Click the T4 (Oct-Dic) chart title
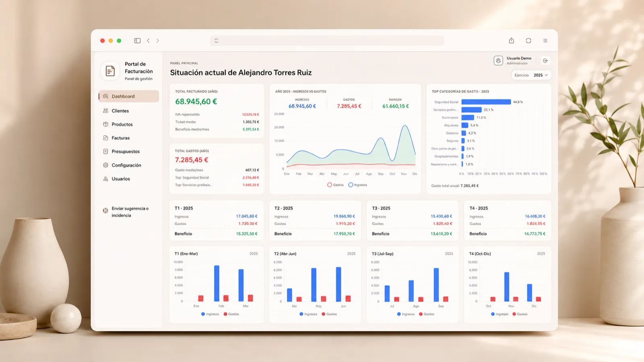This screenshot has width=644, height=362. point(480,254)
